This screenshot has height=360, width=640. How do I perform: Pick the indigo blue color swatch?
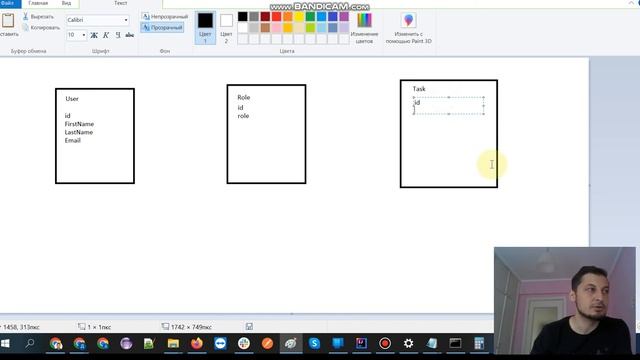(333, 17)
